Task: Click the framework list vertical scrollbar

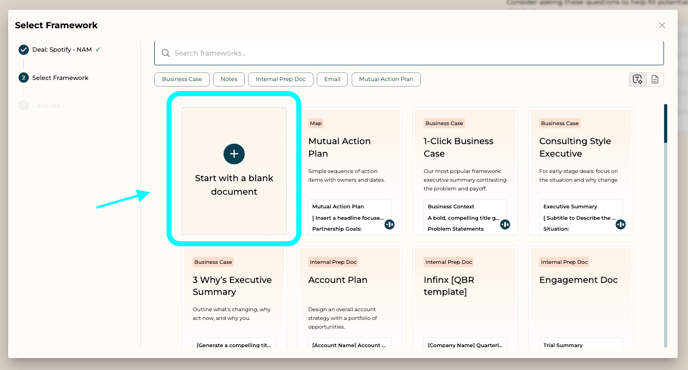Action: click(665, 225)
